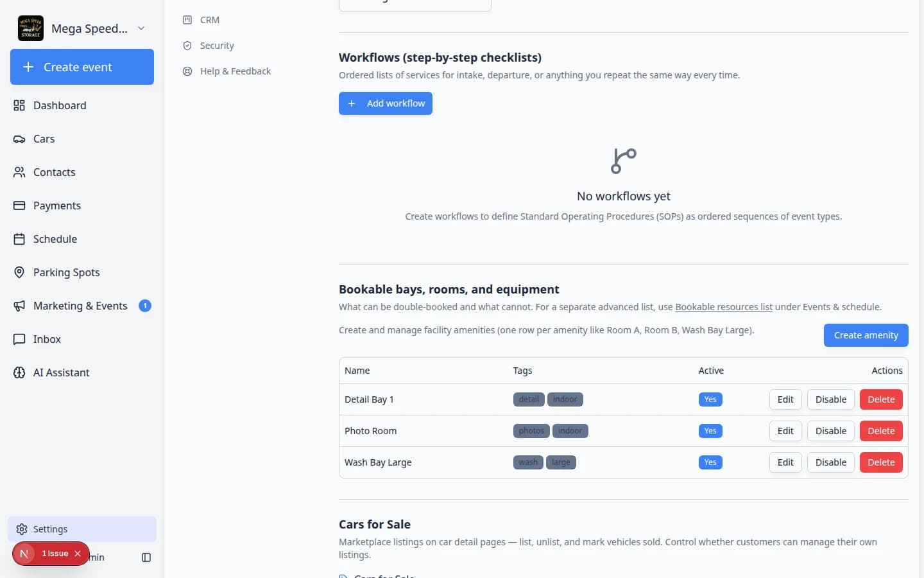924x578 pixels.
Task: Collapse sidebar using panel icon
Action: pos(146,557)
